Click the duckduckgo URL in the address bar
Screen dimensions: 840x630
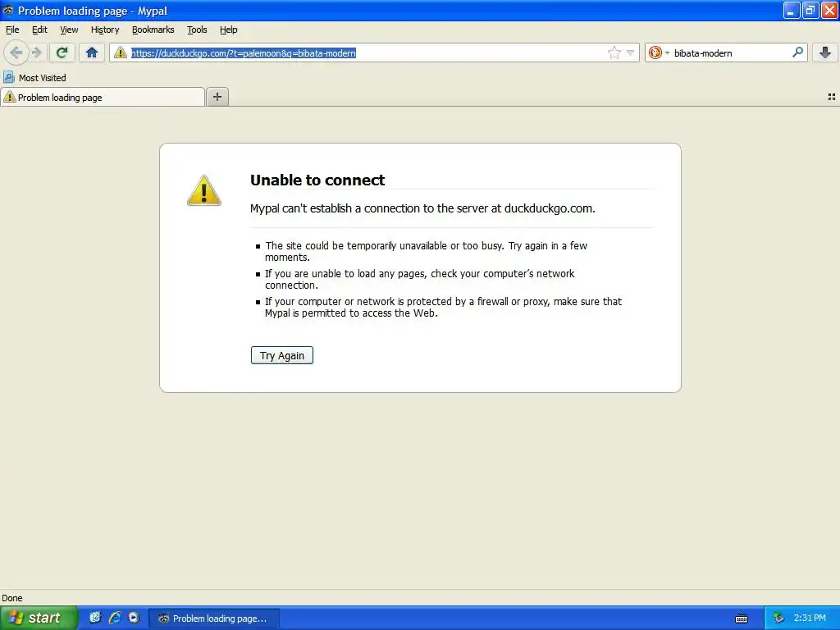[x=244, y=53]
